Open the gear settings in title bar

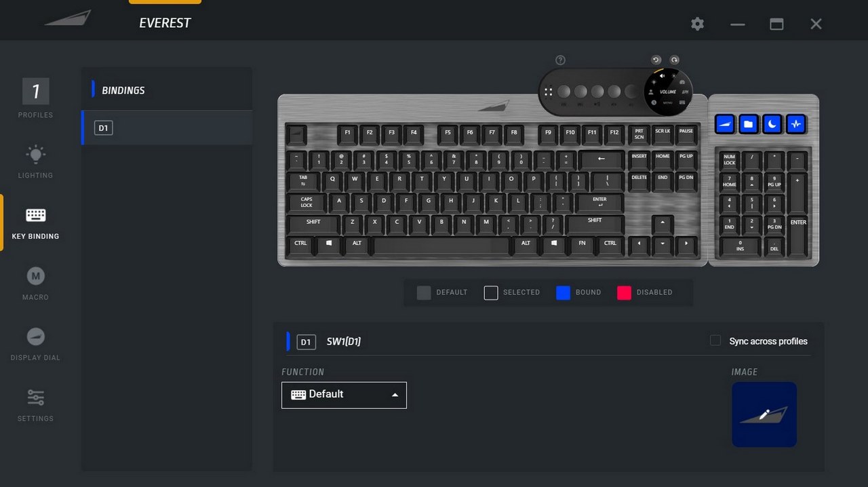tap(698, 24)
